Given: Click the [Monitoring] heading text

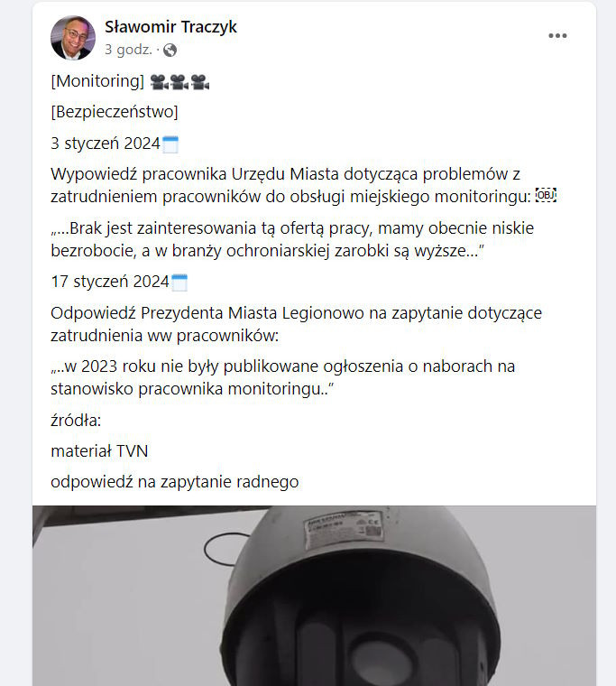Looking at the screenshot, I should [x=97, y=81].
